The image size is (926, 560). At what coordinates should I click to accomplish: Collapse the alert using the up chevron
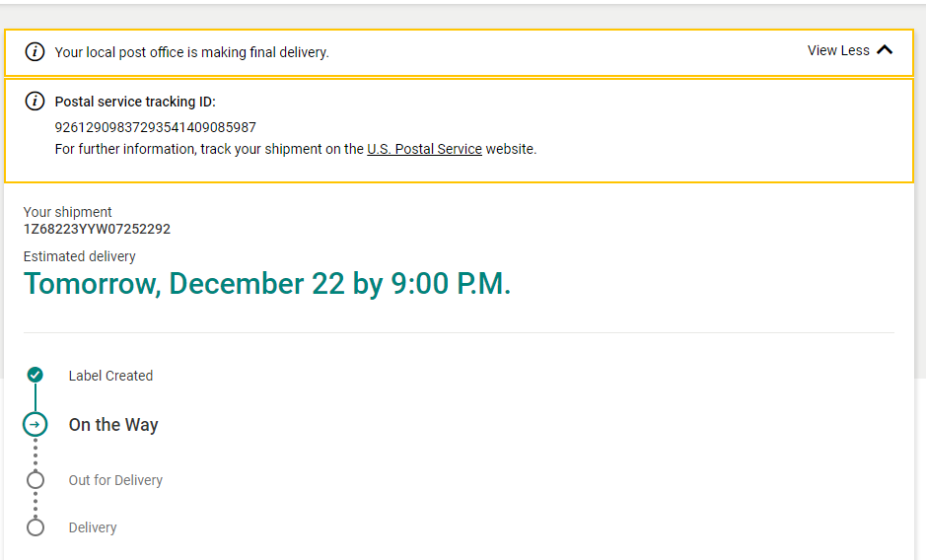click(885, 50)
